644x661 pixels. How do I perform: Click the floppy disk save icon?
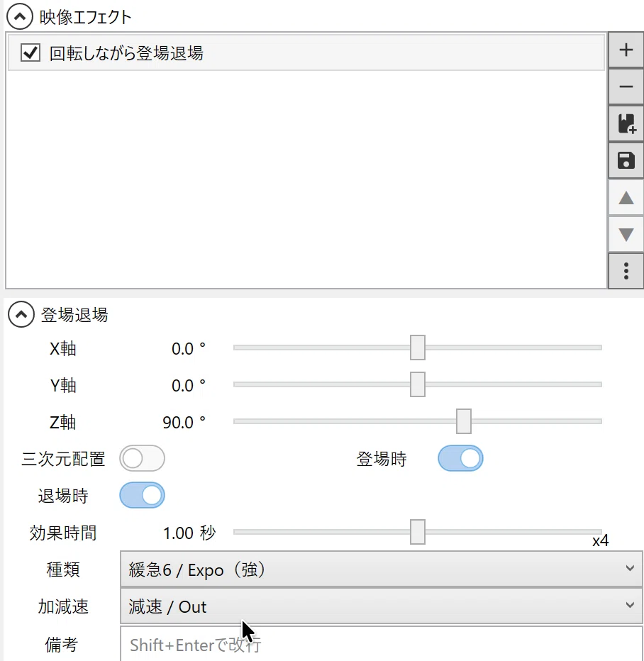(x=626, y=160)
